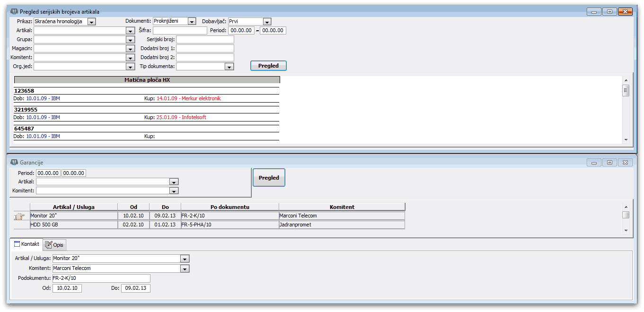644x312 pixels.
Task: Open the Prikaz dropdown
Action: [91, 22]
